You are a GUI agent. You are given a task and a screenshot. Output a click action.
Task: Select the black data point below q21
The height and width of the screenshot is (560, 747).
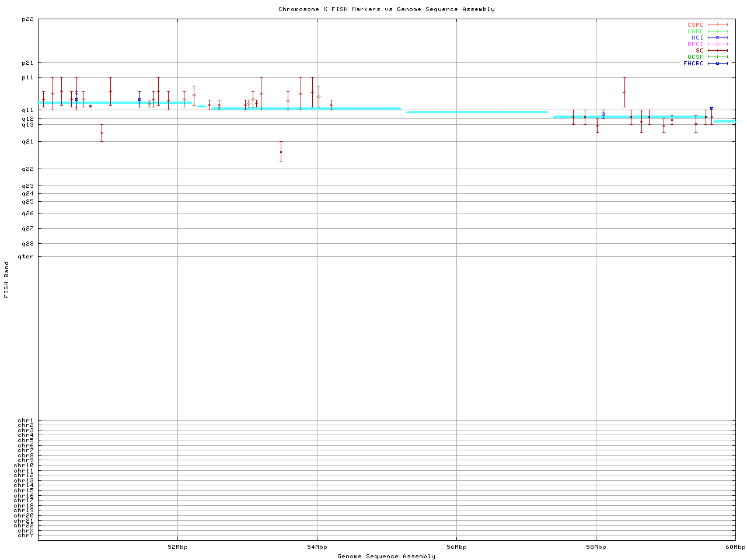click(281, 152)
